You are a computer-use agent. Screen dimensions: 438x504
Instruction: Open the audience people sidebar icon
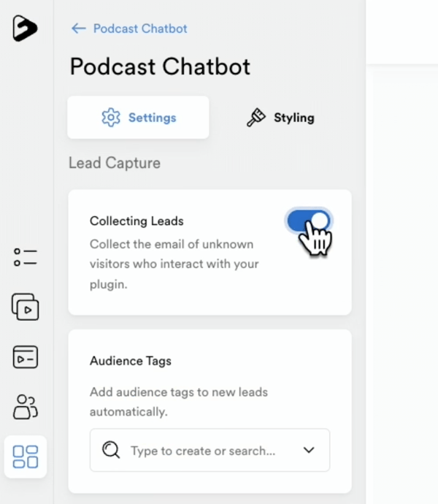[25, 407]
